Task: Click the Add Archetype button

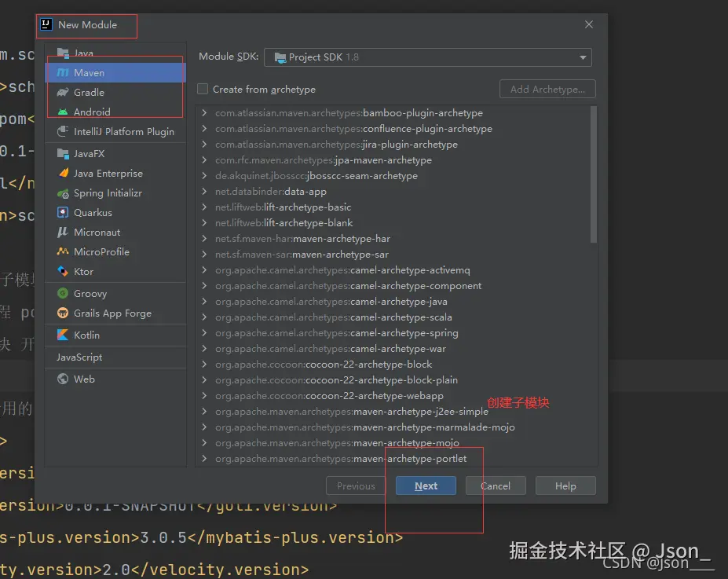Action: tap(547, 89)
